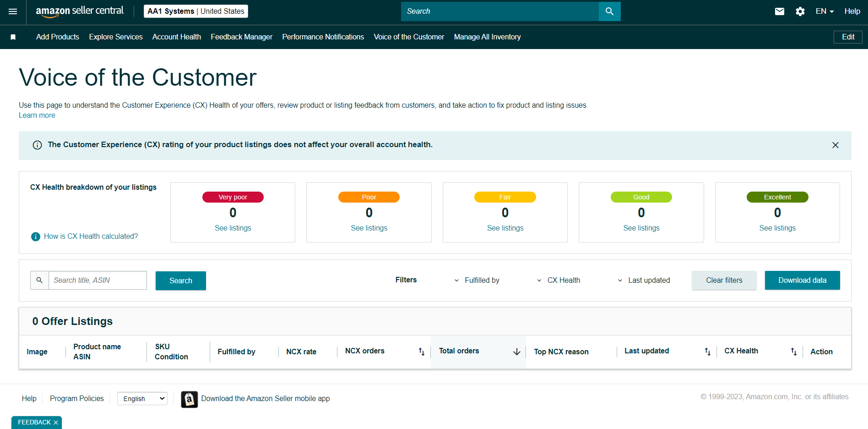Viewport: 868px width, 429px height.
Task: Click the info icon beside CX Health calculated
Action: pyautogui.click(x=35, y=236)
